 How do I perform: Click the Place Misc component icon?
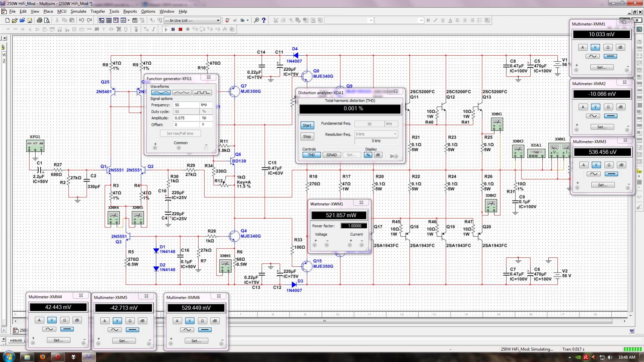tap(89, 29)
